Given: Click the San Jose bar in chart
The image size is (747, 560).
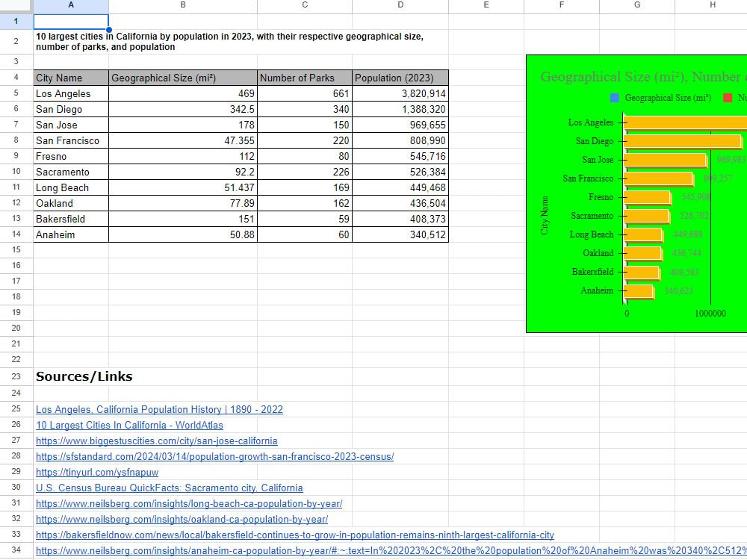Looking at the screenshot, I should (x=665, y=160).
